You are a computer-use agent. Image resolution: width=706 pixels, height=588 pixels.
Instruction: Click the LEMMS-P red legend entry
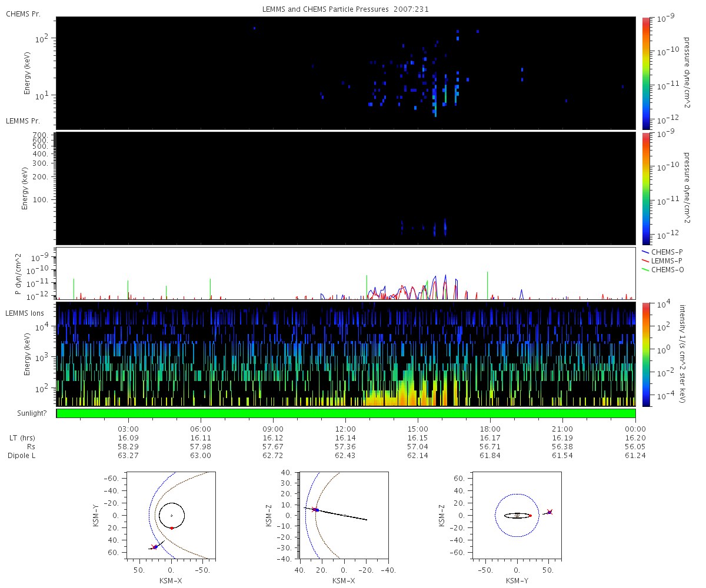click(x=664, y=260)
